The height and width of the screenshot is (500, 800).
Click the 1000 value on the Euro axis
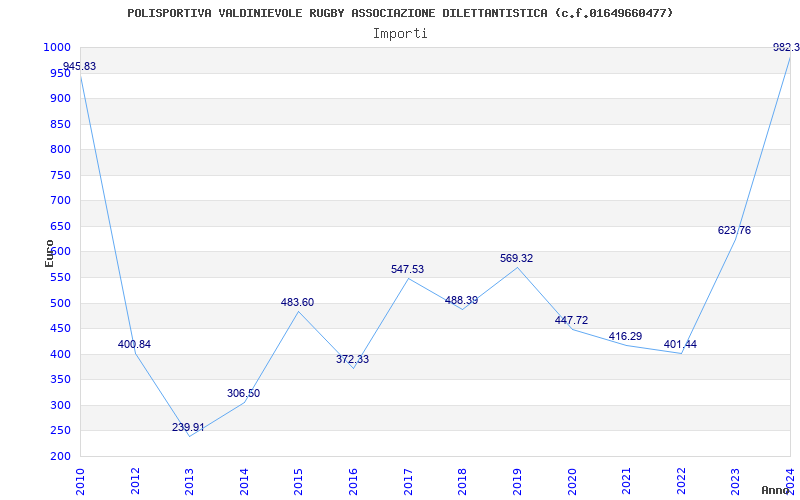(57, 47)
